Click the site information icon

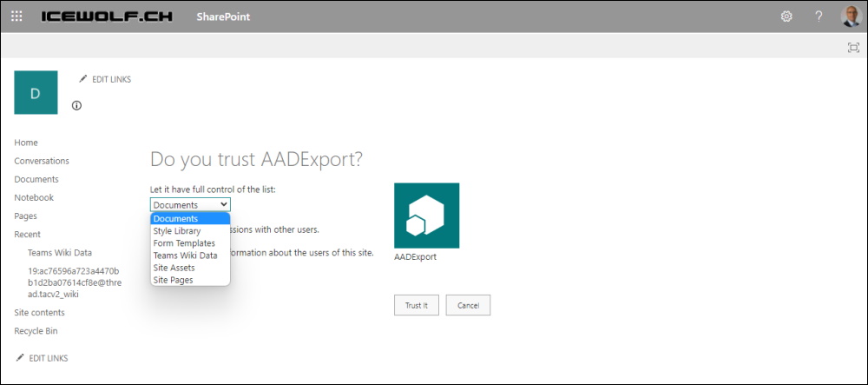(77, 106)
